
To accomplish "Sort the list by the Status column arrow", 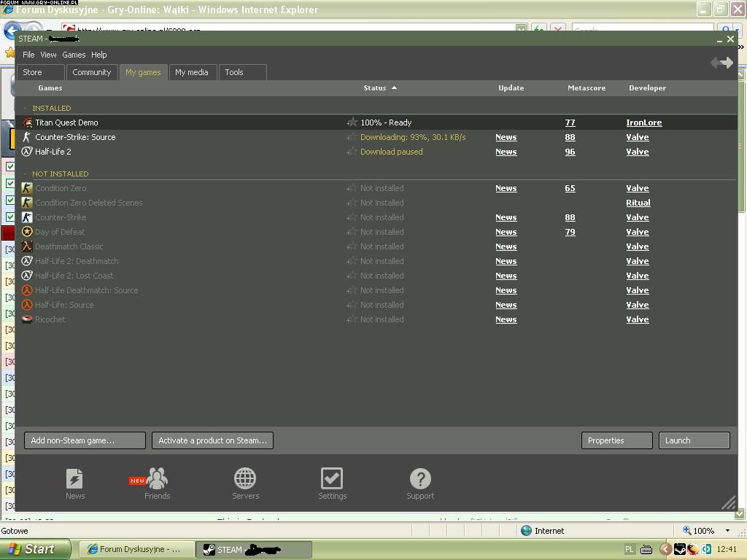I will [394, 87].
